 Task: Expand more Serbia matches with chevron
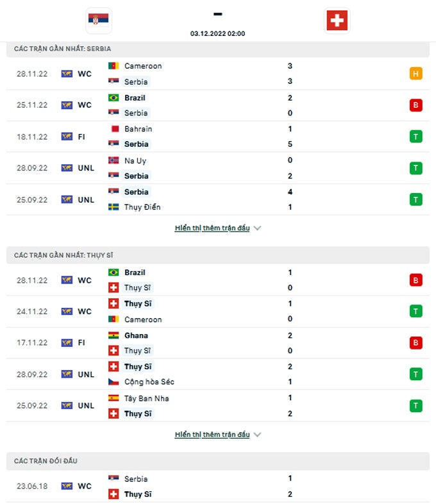(258, 228)
